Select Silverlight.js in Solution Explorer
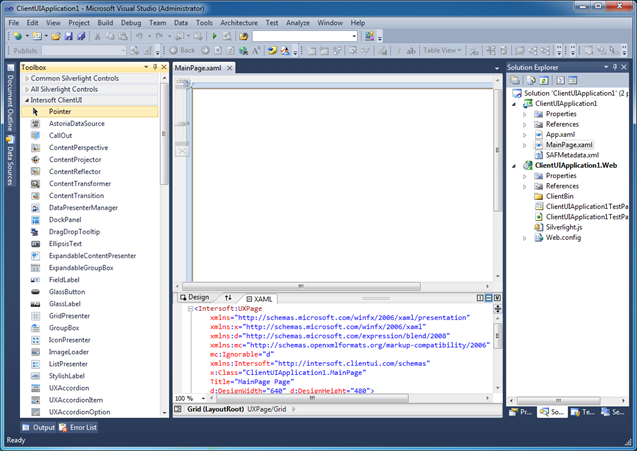The height and width of the screenshot is (451, 637). tap(563, 227)
